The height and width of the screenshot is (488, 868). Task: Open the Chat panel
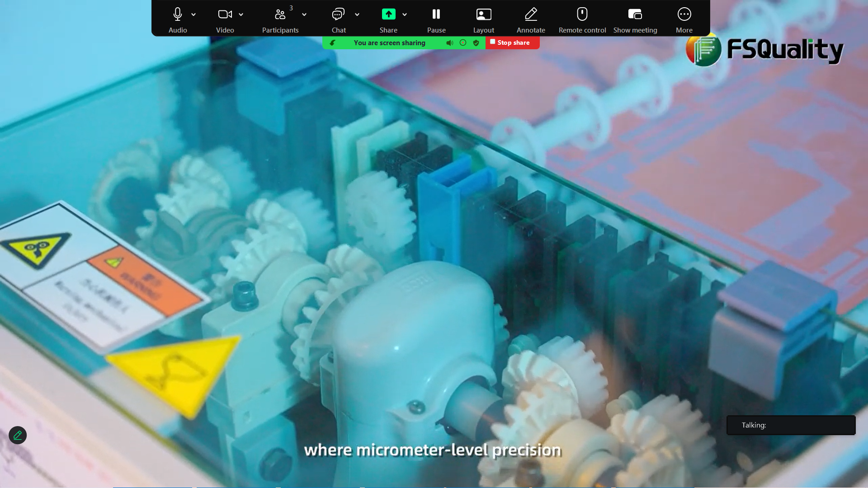click(338, 15)
